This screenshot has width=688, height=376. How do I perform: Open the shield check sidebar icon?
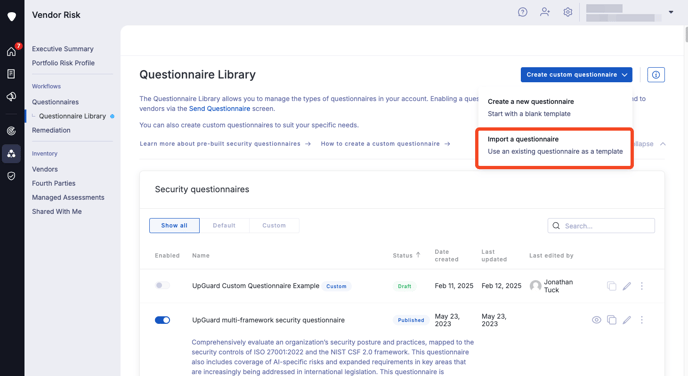[x=11, y=176]
